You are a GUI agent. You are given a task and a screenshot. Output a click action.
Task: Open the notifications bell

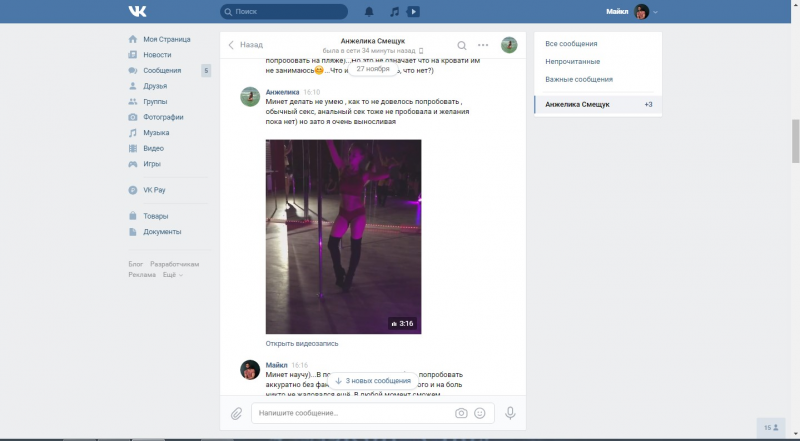coord(369,12)
